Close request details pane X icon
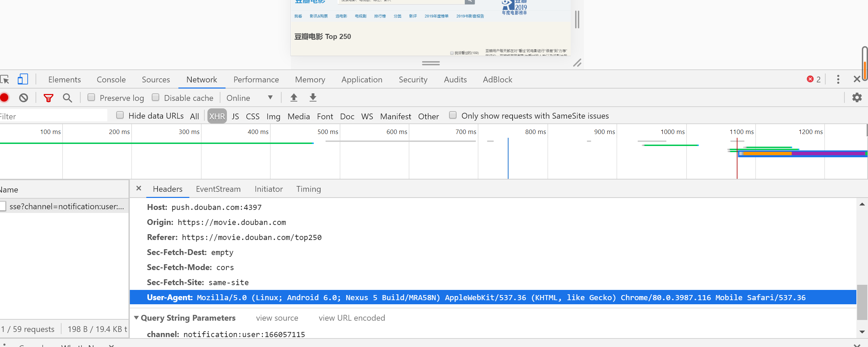This screenshot has height=347, width=868. (139, 188)
